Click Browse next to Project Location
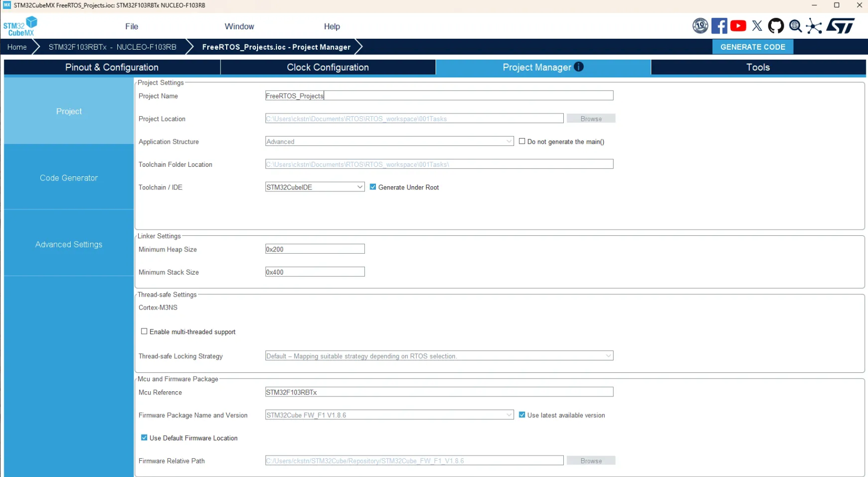868x477 pixels. point(591,119)
